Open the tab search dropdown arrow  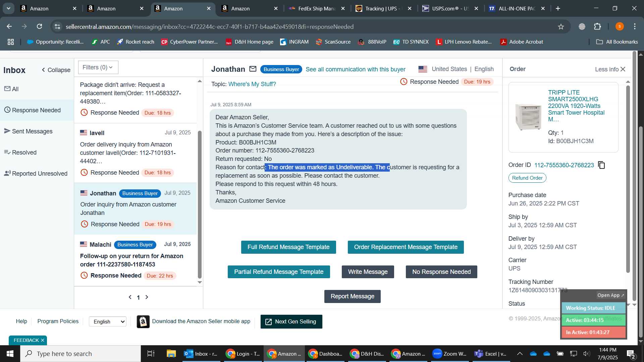pos(8,8)
